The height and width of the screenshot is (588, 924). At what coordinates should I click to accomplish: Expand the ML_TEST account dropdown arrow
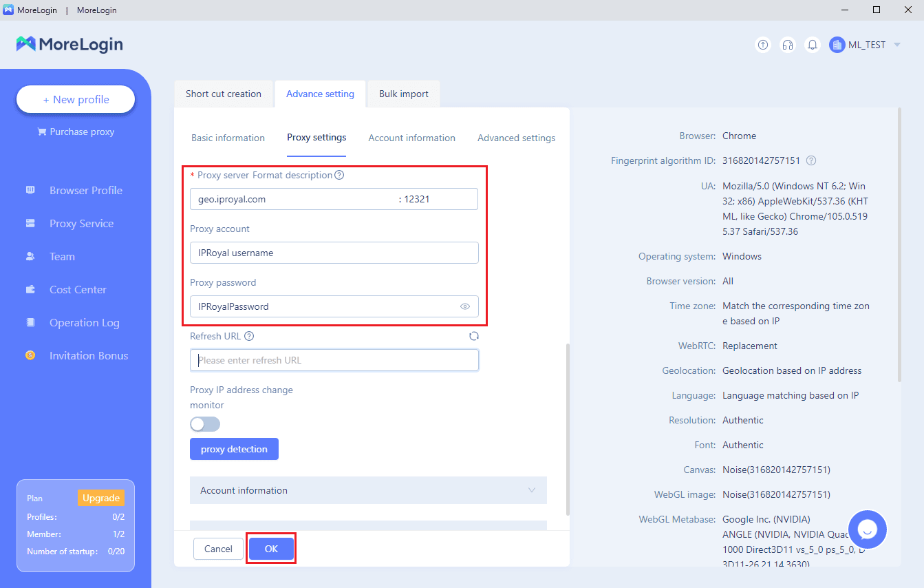click(897, 45)
